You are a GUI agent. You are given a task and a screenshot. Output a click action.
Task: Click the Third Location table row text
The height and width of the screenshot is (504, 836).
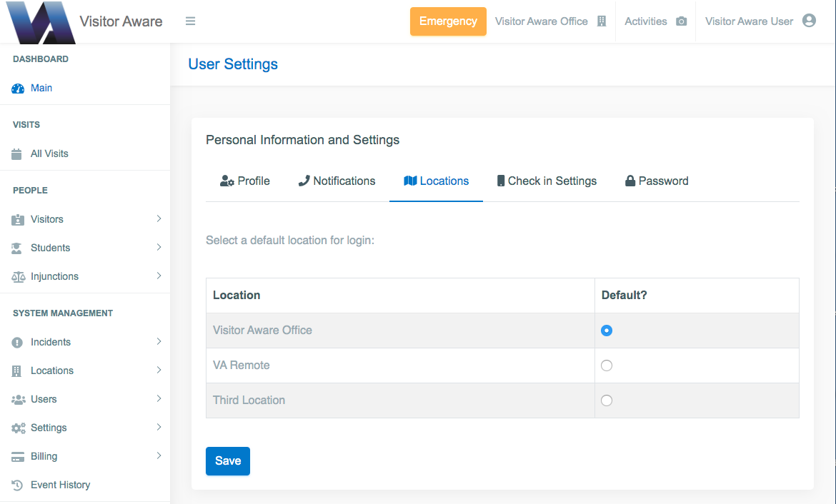click(x=249, y=400)
